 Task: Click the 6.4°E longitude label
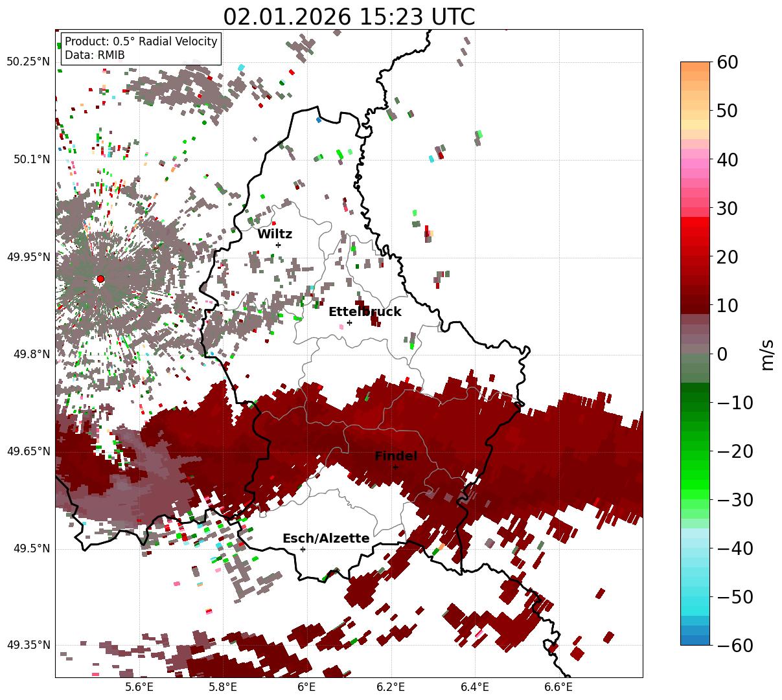tap(474, 686)
